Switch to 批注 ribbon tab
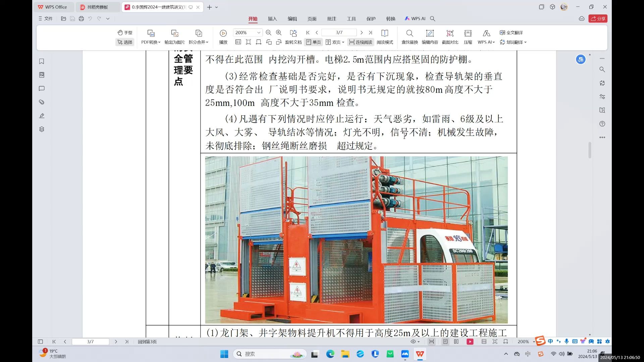The height and width of the screenshot is (362, 644). click(x=332, y=19)
